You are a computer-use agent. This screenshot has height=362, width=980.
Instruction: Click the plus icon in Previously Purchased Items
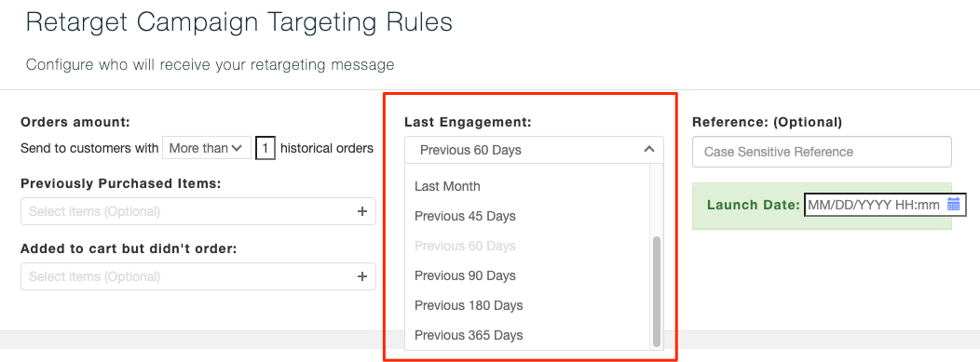point(361,211)
